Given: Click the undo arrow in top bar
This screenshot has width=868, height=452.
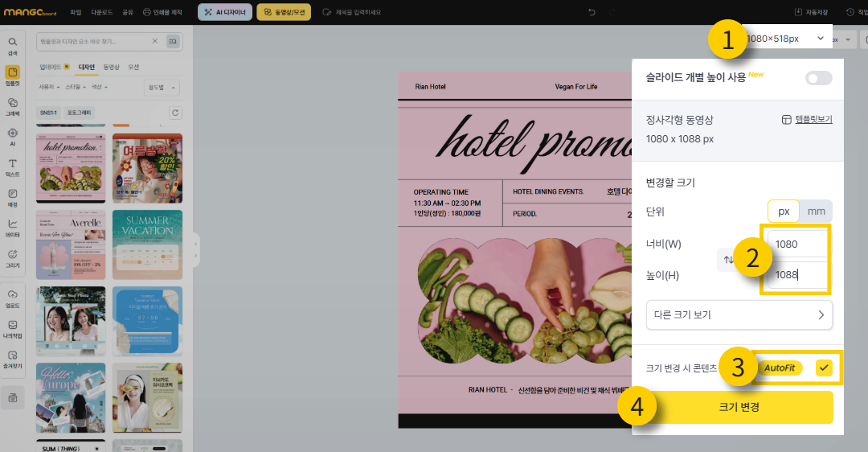Looking at the screenshot, I should tap(592, 12).
